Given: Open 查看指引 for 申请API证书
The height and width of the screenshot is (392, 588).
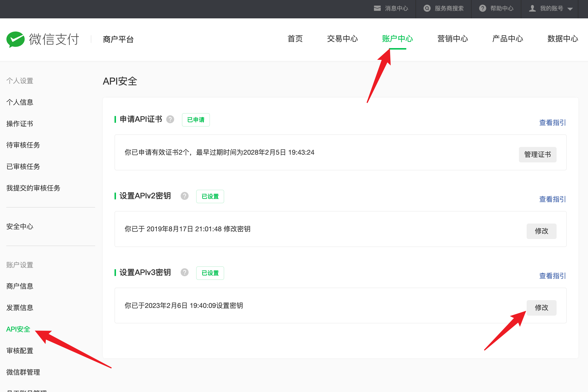Looking at the screenshot, I should pyautogui.click(x=552, y=123).
